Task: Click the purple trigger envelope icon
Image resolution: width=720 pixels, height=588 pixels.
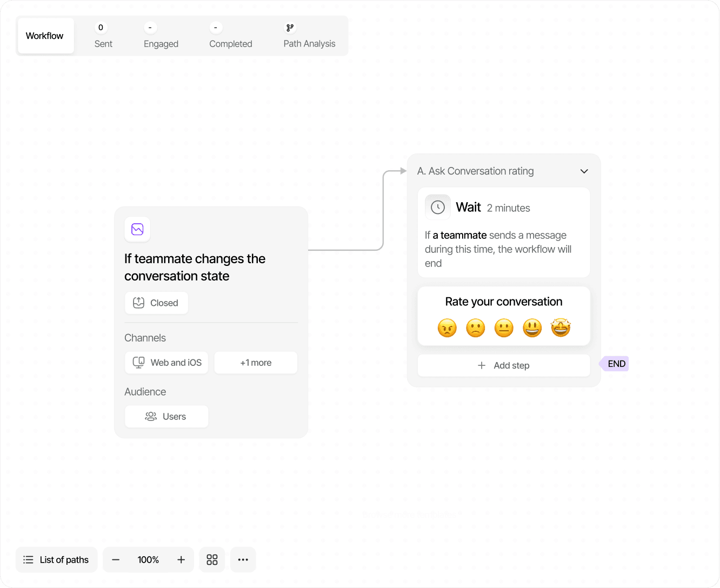Action: (137, 229)
